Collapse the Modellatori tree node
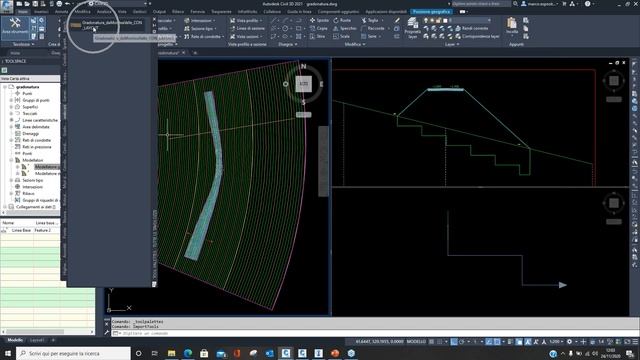Screen dimensions: 640x360 (x=11, y=160)
